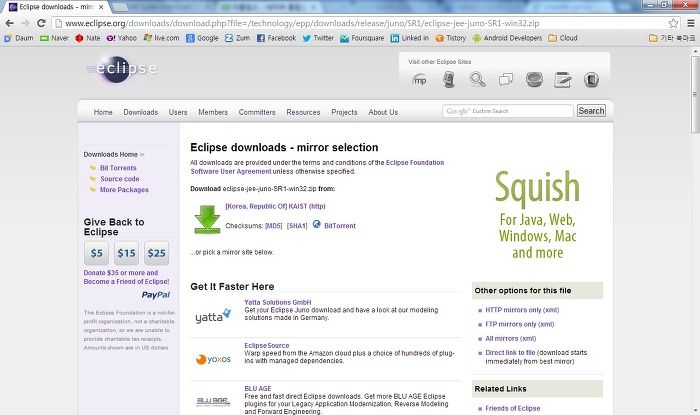Open the Yatta Solutions GmbH link
Image resolution: width=700 pixels, height=415 pixels.
coord(278,302)
